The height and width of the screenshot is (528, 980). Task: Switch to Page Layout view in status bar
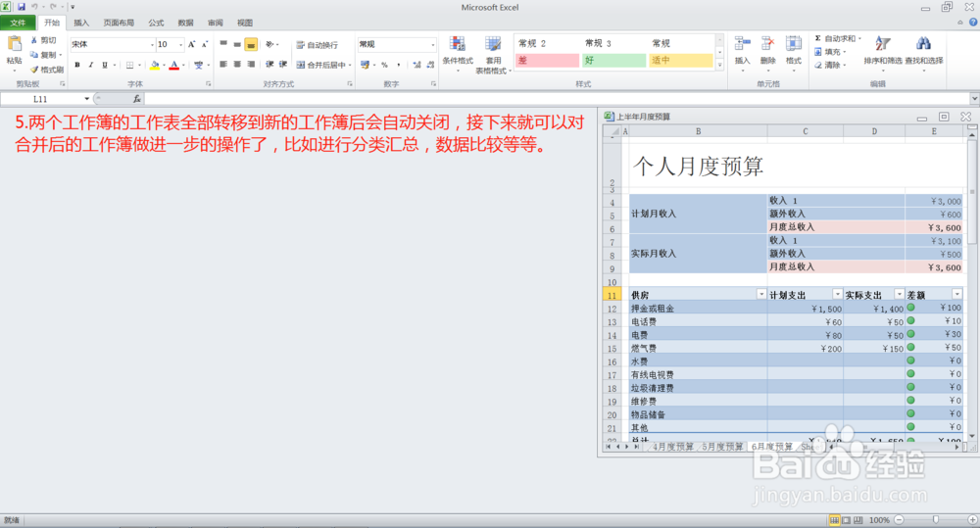[x=846, y=520]
